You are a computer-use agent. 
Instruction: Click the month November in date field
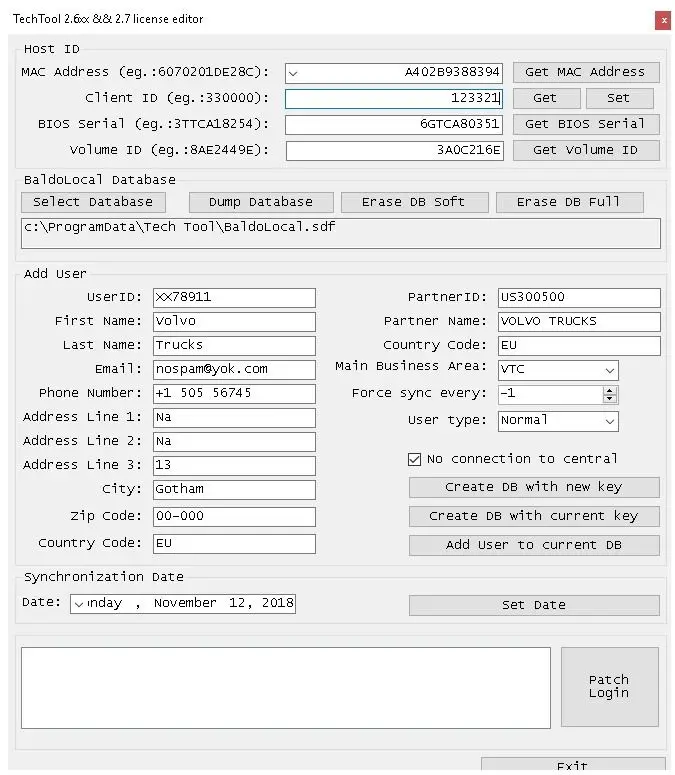pyautogui.click(x=185, y=603)
